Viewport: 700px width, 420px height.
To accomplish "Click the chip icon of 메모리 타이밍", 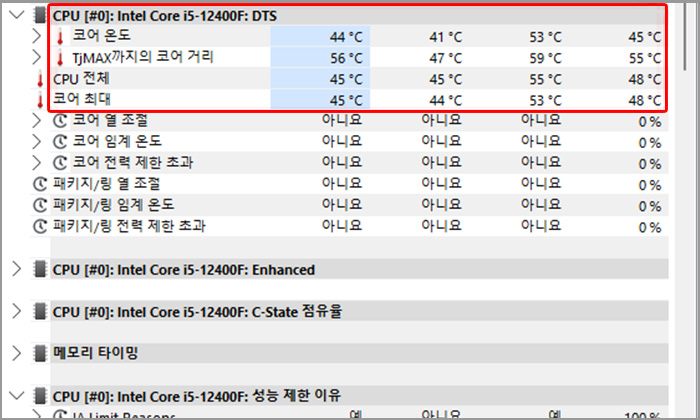I will [40, 353].
